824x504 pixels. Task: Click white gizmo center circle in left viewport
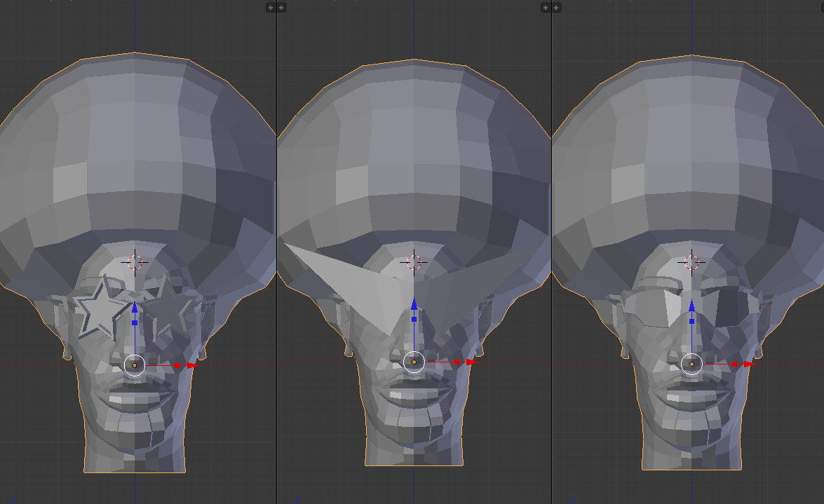coord(135,365)
